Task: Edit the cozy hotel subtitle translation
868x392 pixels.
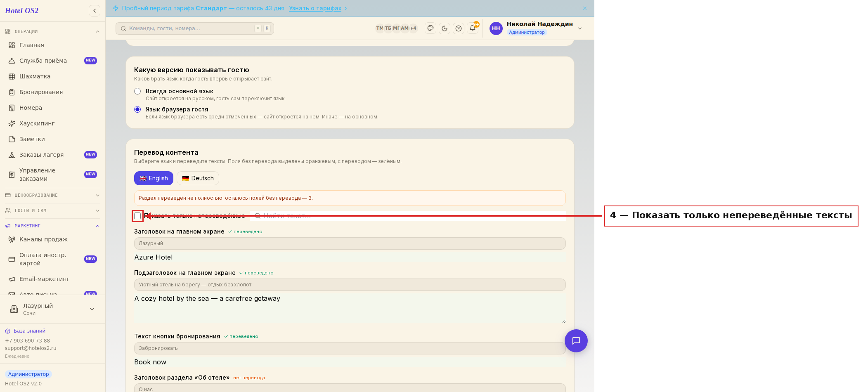Action: coord(350,308)
